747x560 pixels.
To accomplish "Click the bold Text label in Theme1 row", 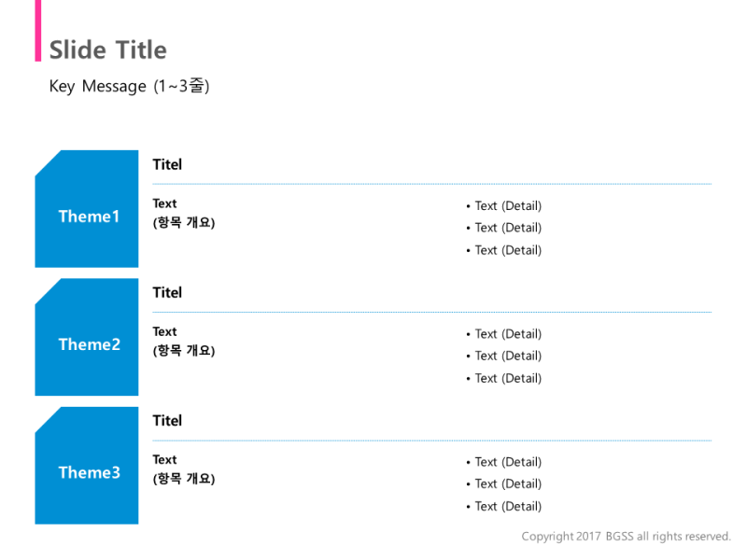I will pyautogui.click(x=165, y=203).
